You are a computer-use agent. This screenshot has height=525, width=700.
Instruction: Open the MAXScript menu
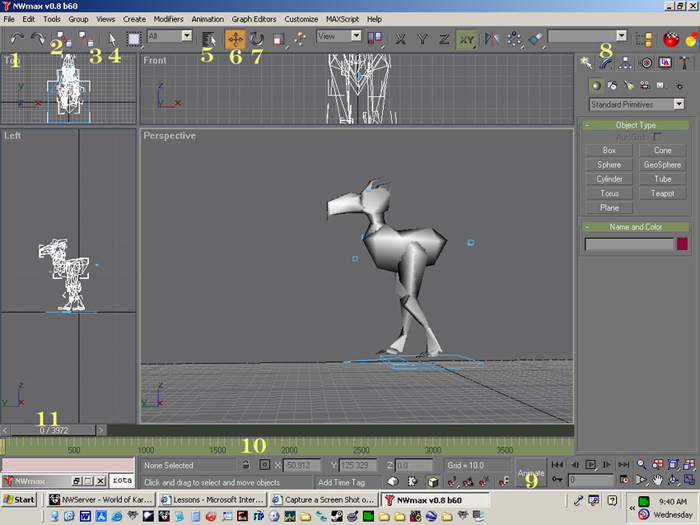click(343, 19)
